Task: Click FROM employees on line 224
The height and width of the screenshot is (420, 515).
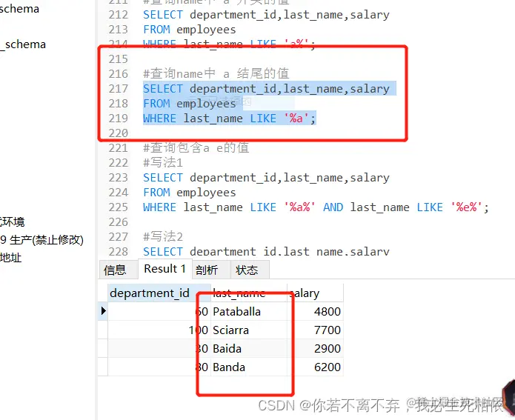Action: [x=190, y=193]
